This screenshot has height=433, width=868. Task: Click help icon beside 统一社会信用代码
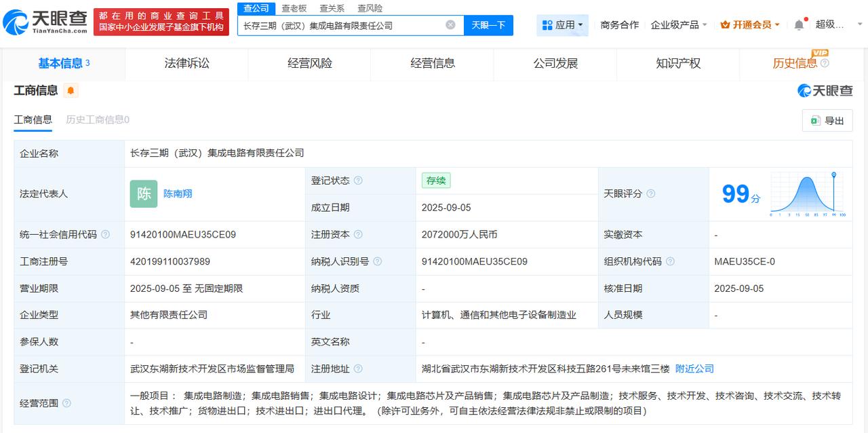tap(105, 234)
